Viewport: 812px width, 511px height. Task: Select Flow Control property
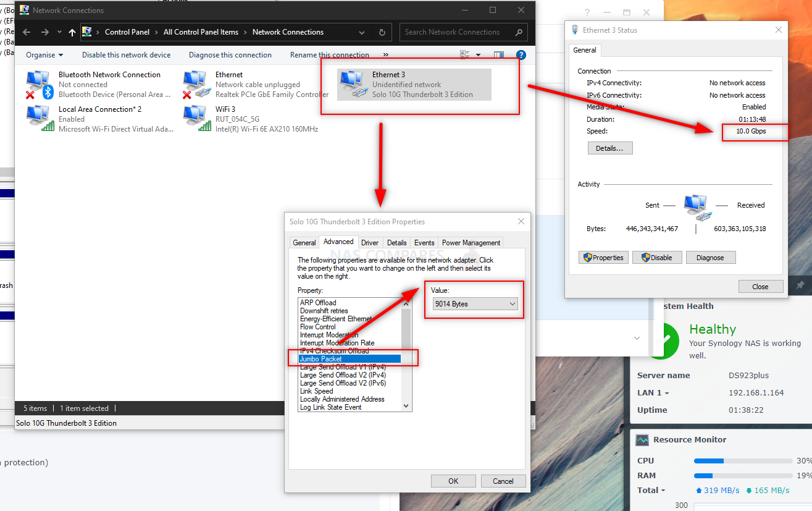(317, 327)
